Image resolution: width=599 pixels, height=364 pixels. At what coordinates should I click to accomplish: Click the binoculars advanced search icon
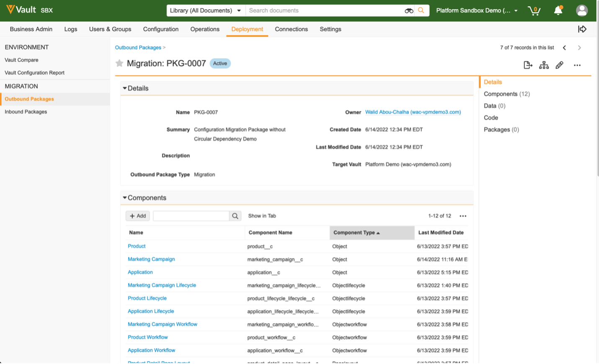coord(409,10)
